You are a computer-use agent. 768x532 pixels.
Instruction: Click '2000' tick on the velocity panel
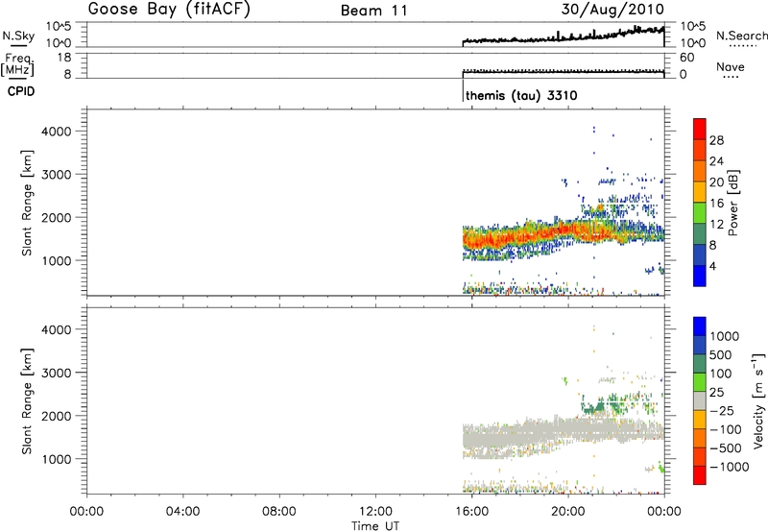tap(57, 416)
